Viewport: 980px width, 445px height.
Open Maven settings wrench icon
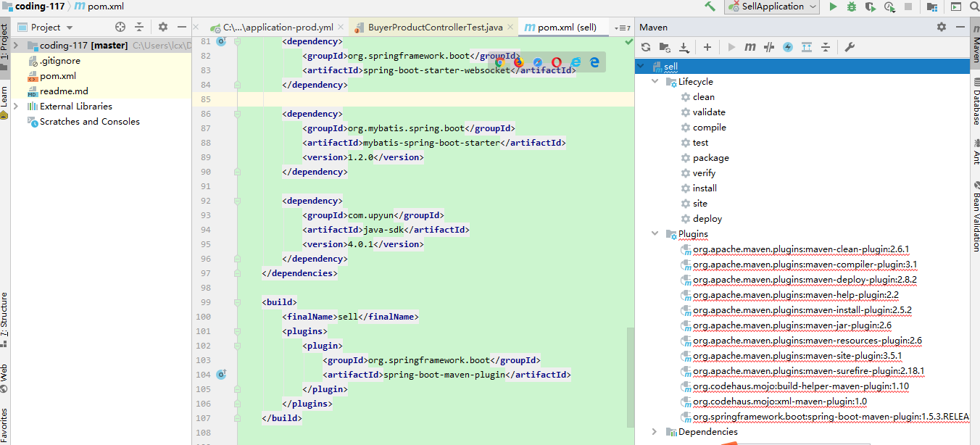[850, 47]
